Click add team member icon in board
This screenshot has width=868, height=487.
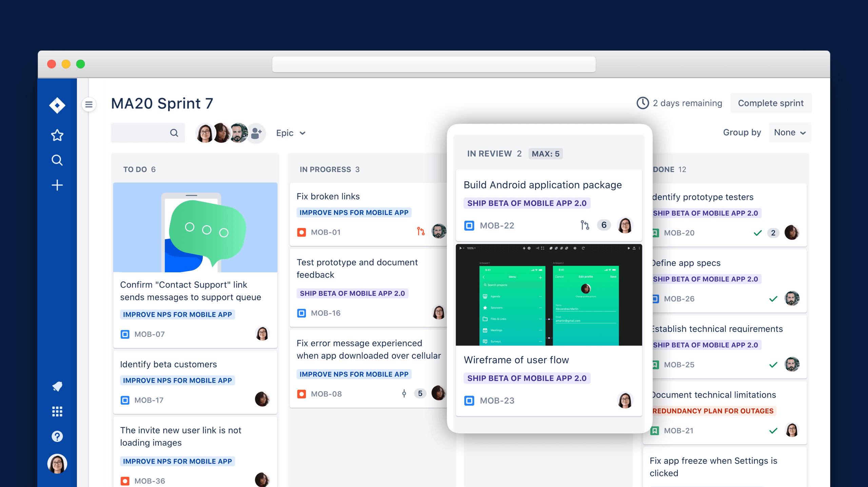(x=256, y=132)
